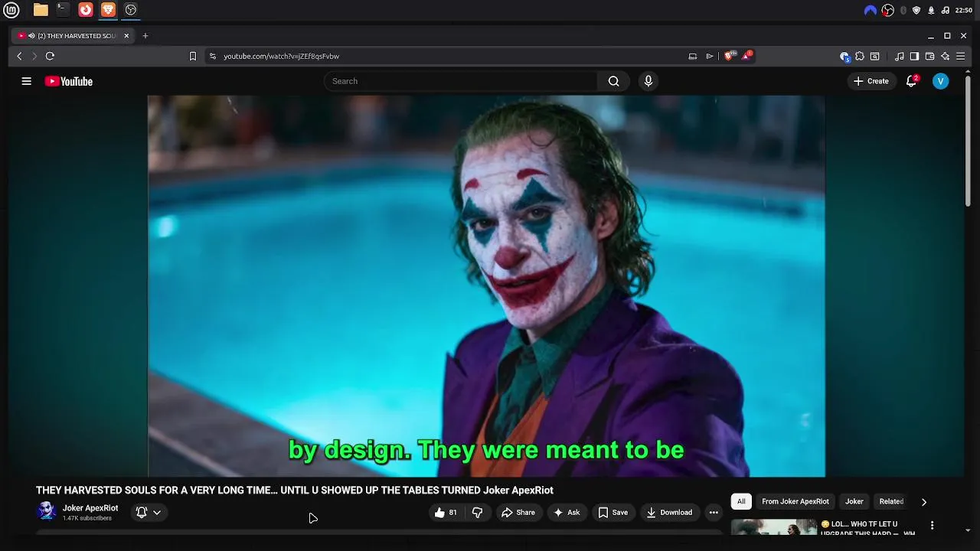Click the paper plane icon in address bar

click(710, 56)
